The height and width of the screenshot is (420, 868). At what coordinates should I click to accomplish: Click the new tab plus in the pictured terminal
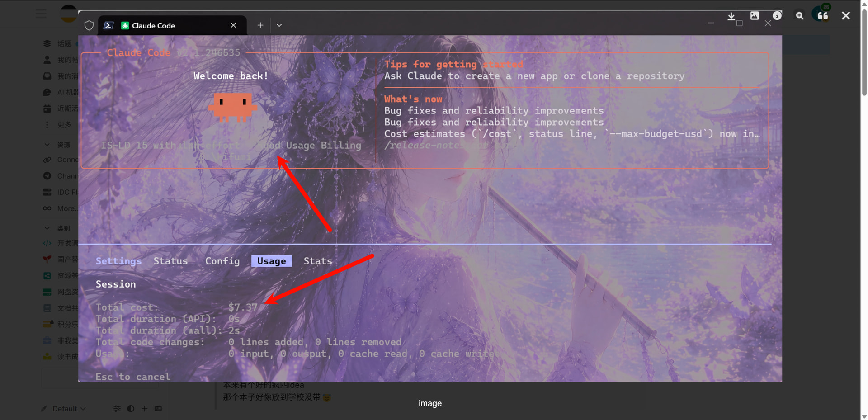pyautogui.click(x=260, y=25)
